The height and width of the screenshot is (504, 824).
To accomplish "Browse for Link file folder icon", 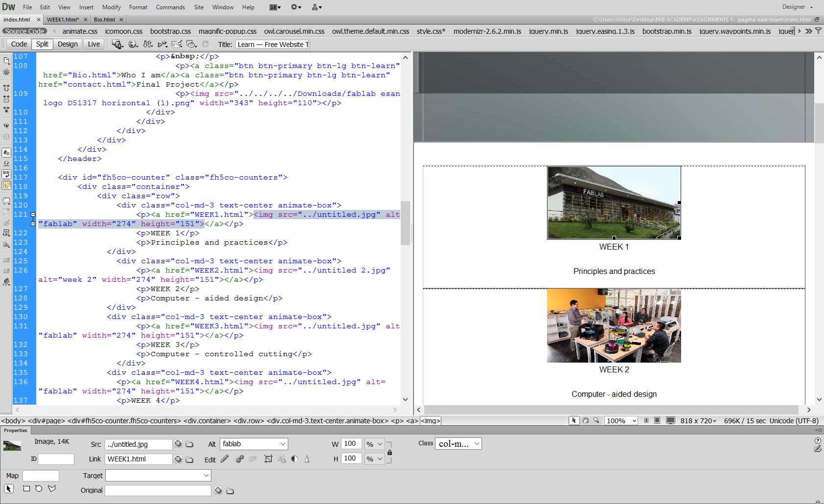I will tap(189, 459).
